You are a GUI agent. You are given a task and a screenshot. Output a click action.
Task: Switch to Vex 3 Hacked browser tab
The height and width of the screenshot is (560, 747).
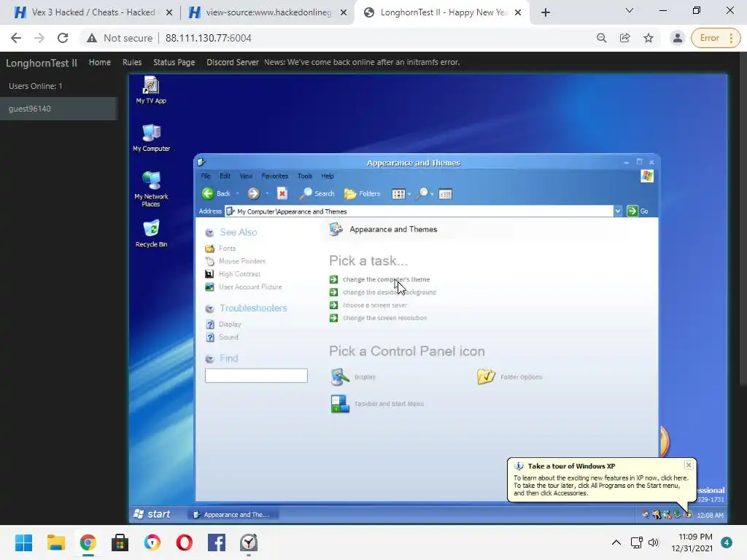[x=93, y=12]
